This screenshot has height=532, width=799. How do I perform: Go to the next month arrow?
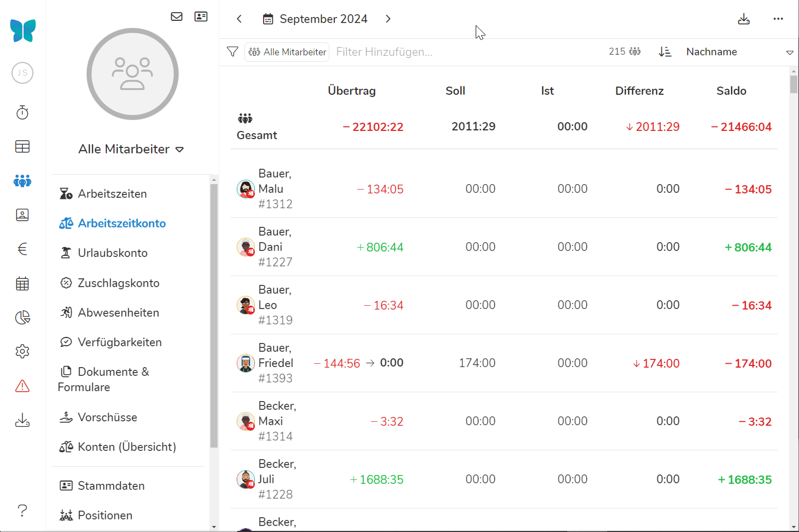(x=388, y=19)
